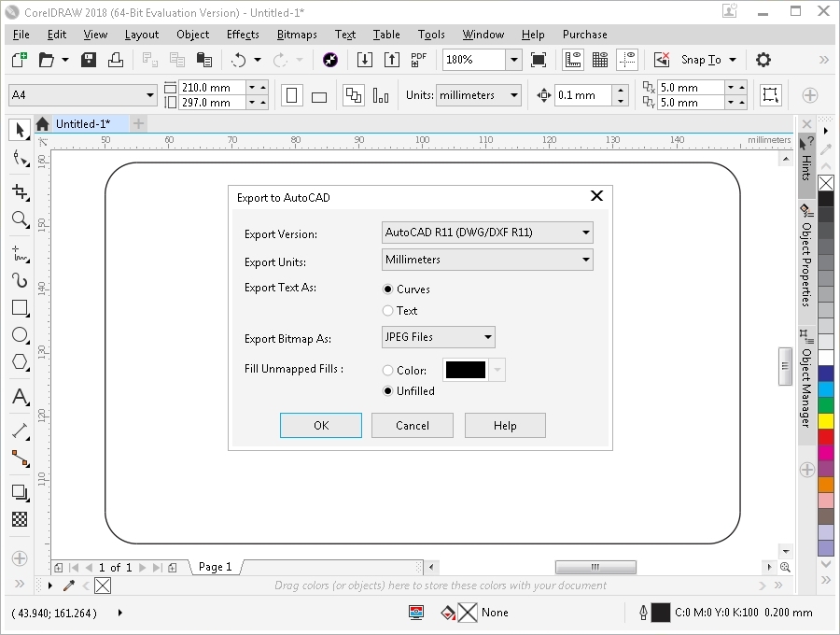Click the Paste clipboard icon
This screenshot has width=840, height=635.
click(x=204, y=60)
